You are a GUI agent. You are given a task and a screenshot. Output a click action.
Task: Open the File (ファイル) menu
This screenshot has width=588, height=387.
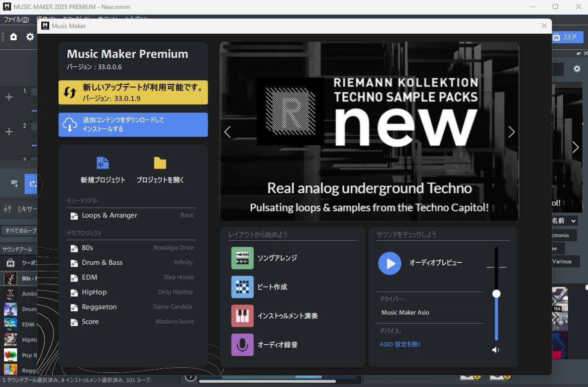tap(16, 20)
